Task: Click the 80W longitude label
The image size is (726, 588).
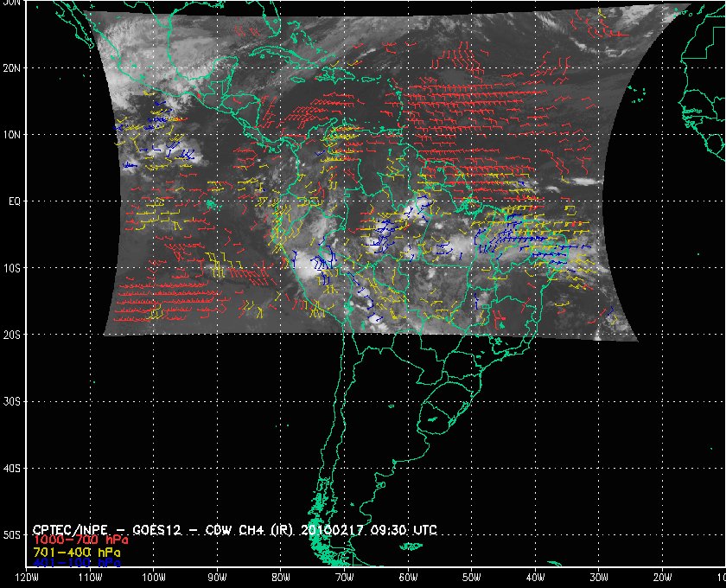Action: 281,578
